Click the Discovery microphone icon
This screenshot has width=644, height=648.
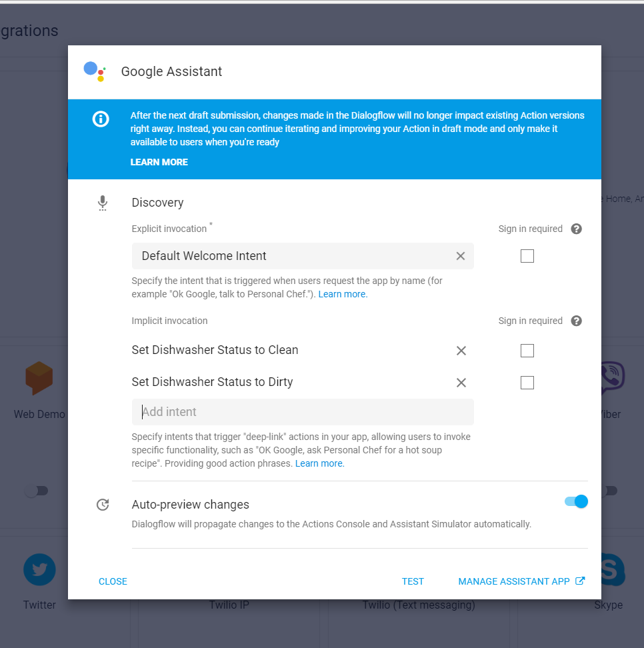(x=103, y=203)
